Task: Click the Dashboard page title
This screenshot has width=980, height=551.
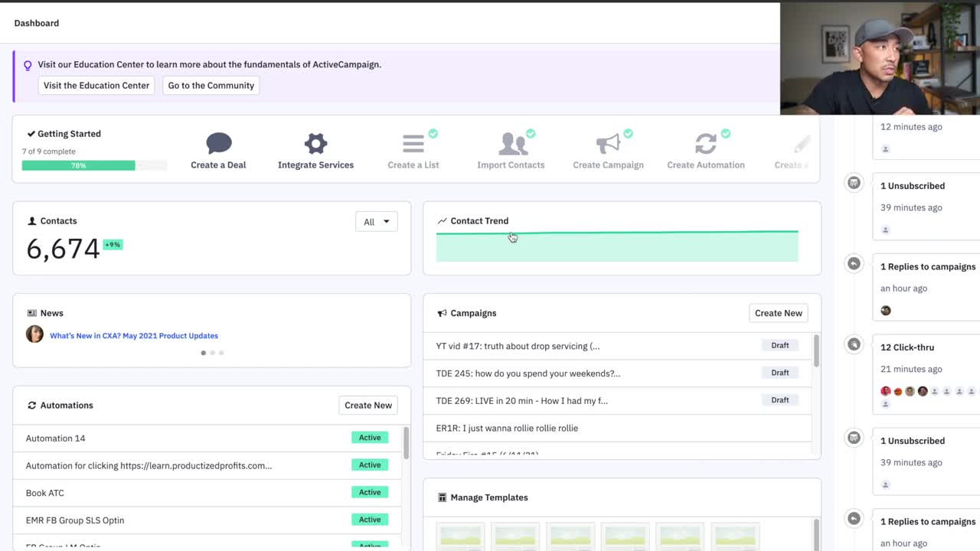Action: point(36,23)
